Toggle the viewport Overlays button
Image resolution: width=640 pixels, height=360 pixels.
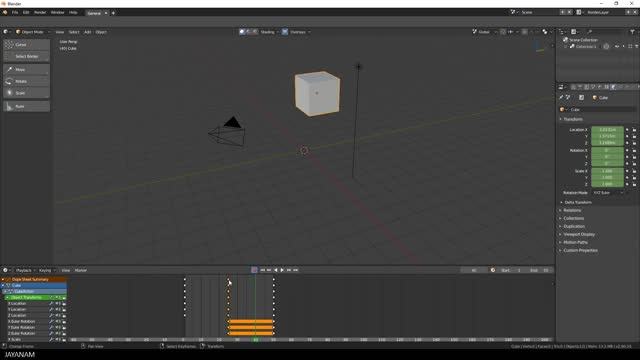285,32
